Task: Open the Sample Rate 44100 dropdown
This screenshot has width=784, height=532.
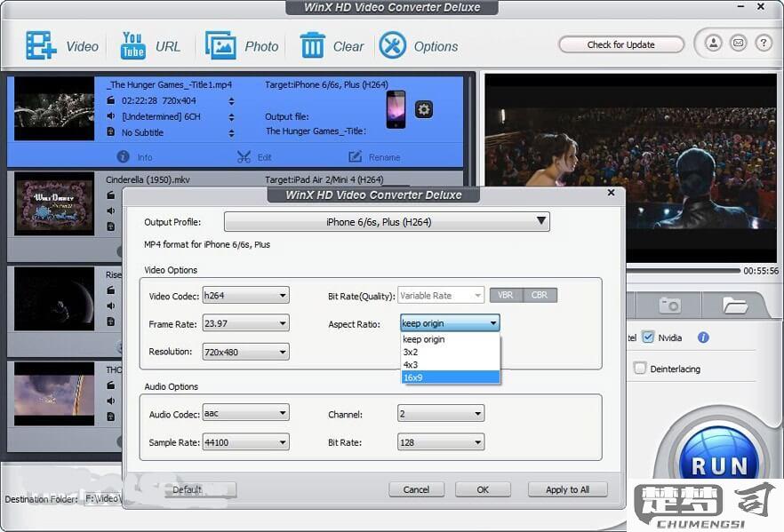Action: click(245, 442)
